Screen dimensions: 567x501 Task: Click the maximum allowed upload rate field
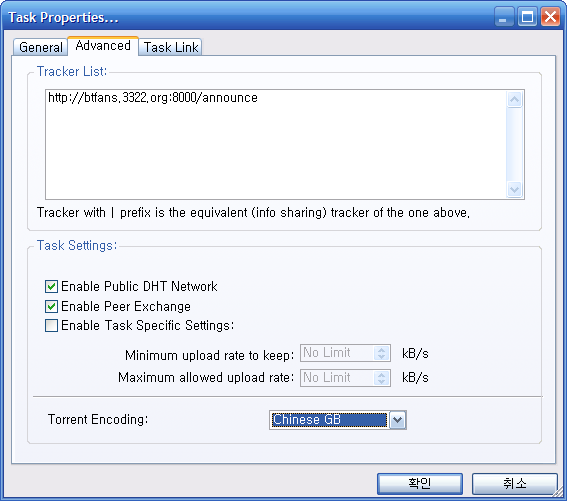pos(337,378)
